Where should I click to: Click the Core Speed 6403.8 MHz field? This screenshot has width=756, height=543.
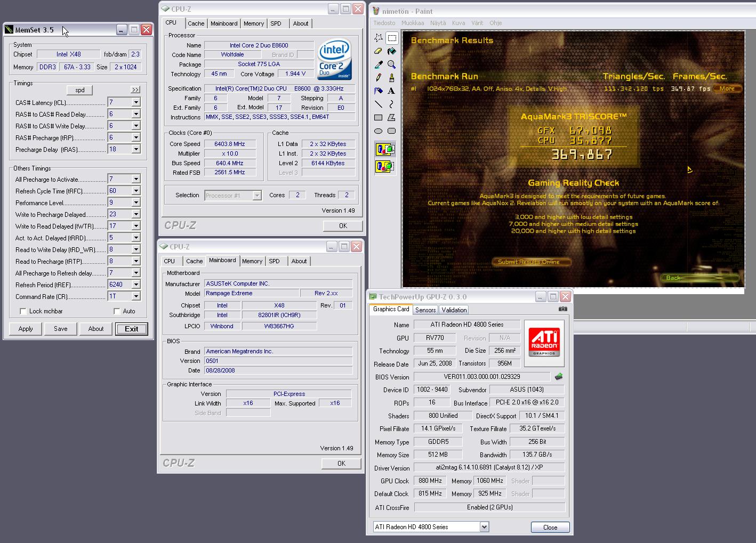click(x=230, y=144)
